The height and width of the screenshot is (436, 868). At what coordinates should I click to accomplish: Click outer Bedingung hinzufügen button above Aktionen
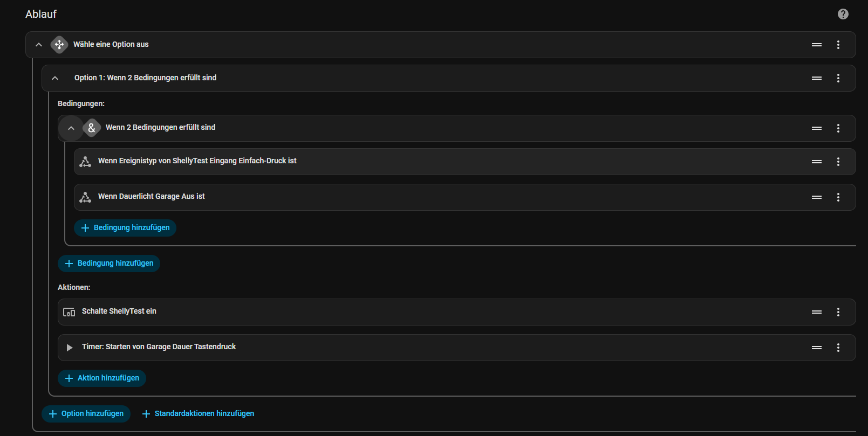tap(109, 264)
